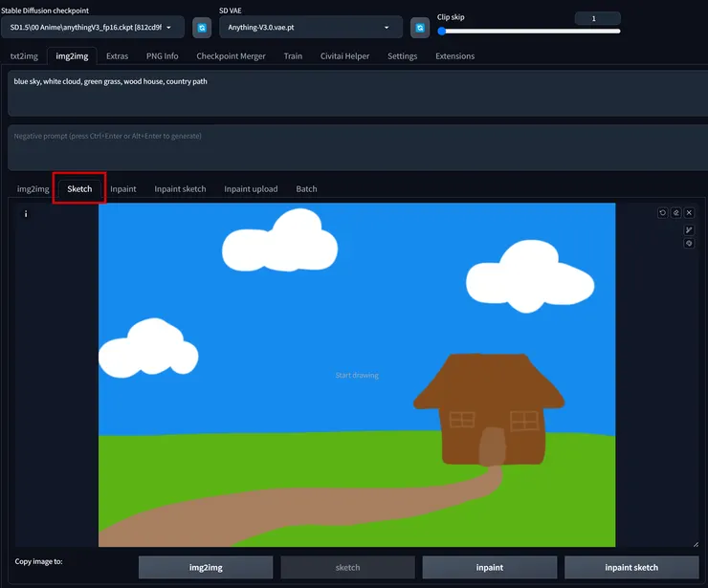Copy image to inpaint sketch
Viewport: 708px width, 588px height.
631,567
